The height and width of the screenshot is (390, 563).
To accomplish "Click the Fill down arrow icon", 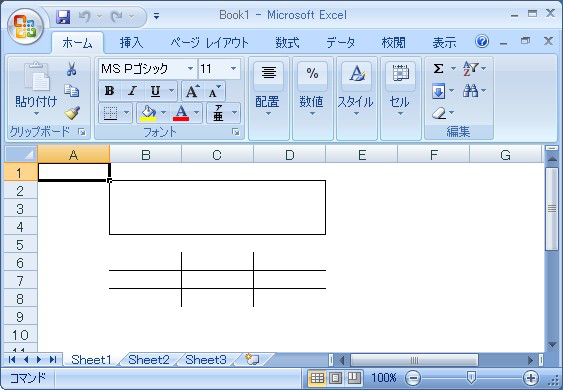I will [x=438, y=91].
